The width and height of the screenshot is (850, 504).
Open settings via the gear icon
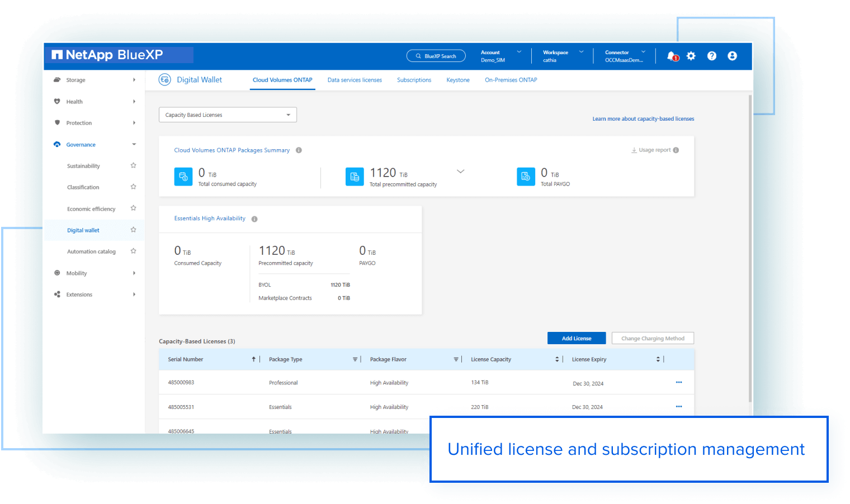click(x=691, y=56)
